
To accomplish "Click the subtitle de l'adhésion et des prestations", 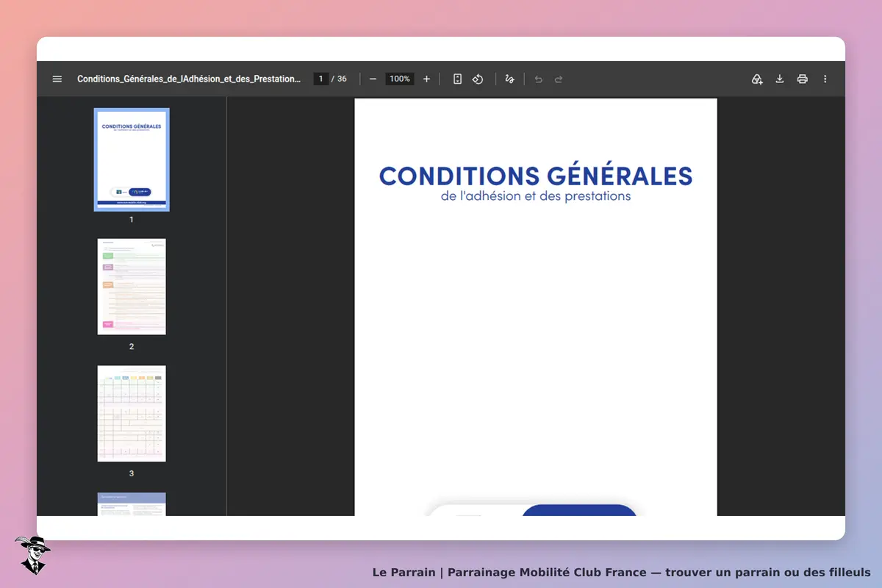I will tap(536, 196).
